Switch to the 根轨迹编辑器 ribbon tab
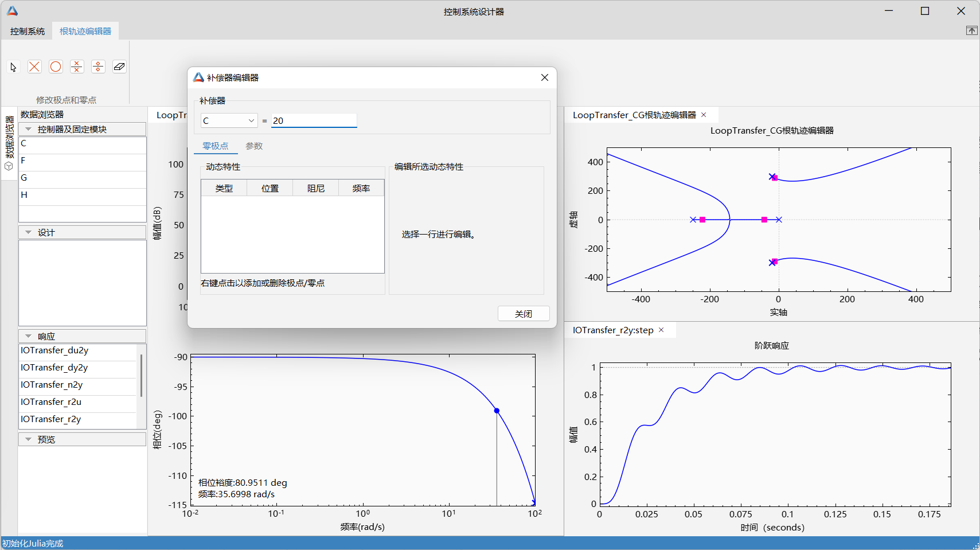 (x=85, y=31)
